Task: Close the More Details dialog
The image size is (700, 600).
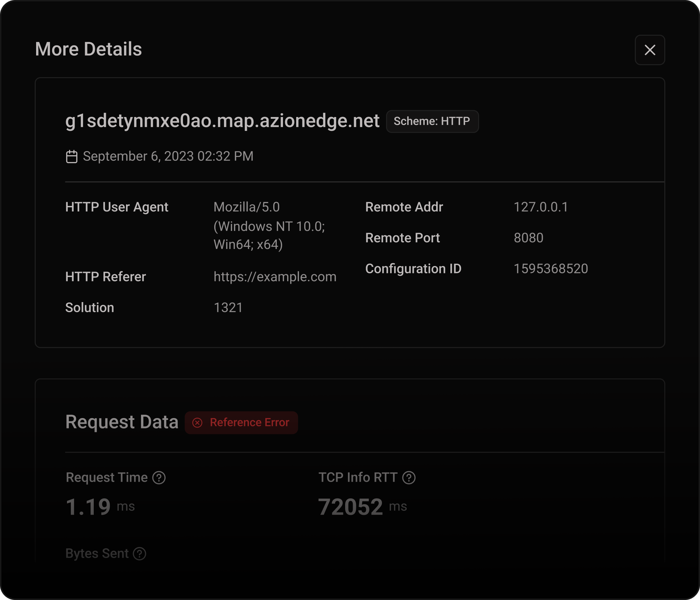Action: coord(650,50)
